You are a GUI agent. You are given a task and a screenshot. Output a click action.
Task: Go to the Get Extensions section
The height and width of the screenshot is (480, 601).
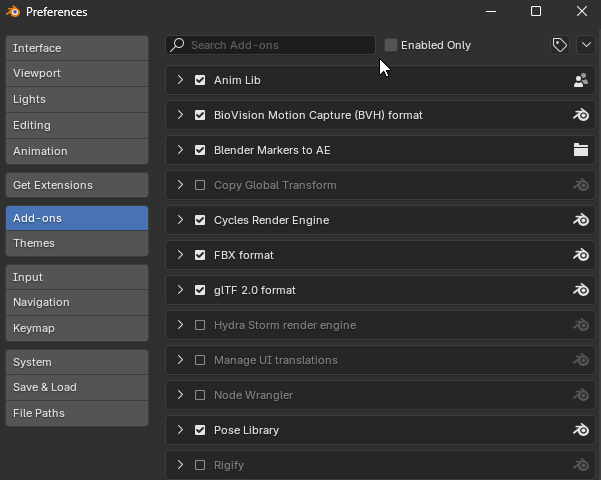click(76, 185)
